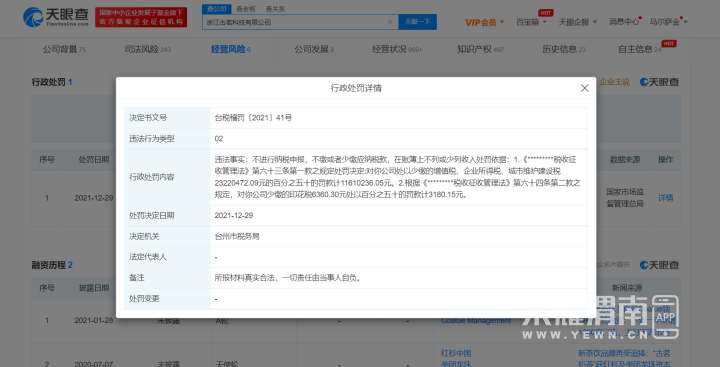Switch to 知识产权 tab

(x=480, y=49)
